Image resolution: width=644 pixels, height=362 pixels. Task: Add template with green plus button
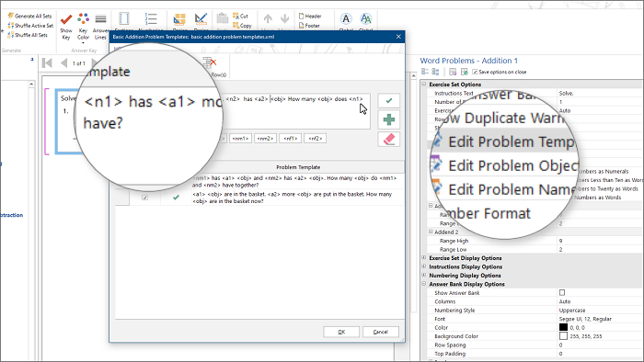coord(388,119)
